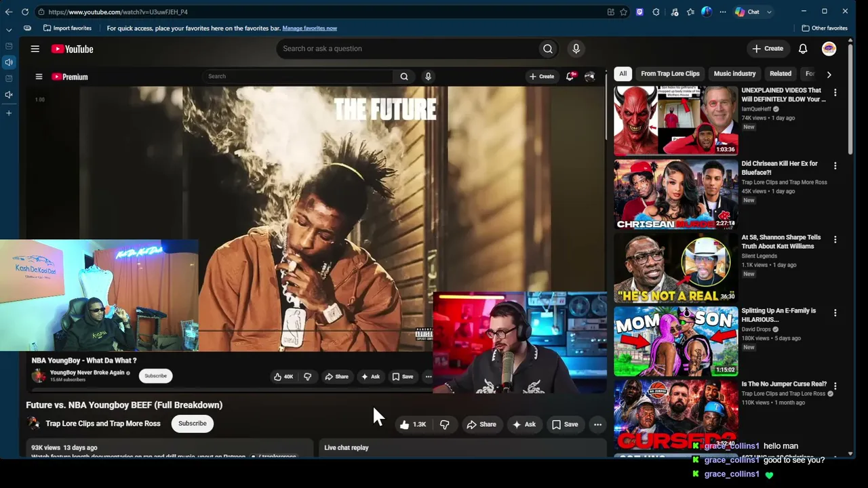The image size is (868, 488).
Task: Run search with the magnifier icon
Action: coord(548,49)
